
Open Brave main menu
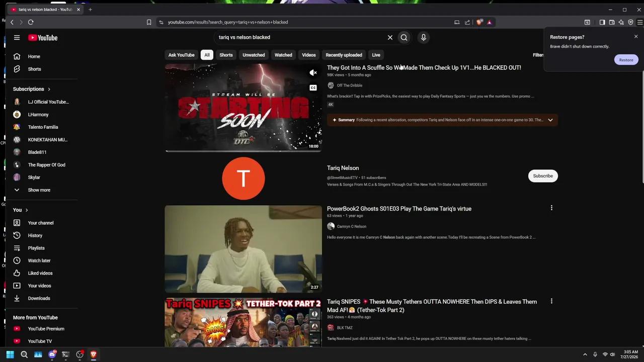pyautogui.click(x=640, y=22)
